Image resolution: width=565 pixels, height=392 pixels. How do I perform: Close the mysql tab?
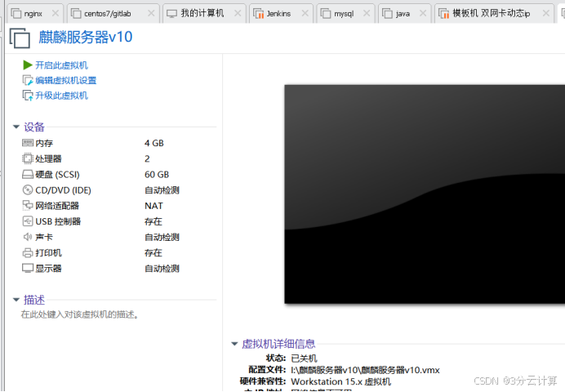[367, 13]
